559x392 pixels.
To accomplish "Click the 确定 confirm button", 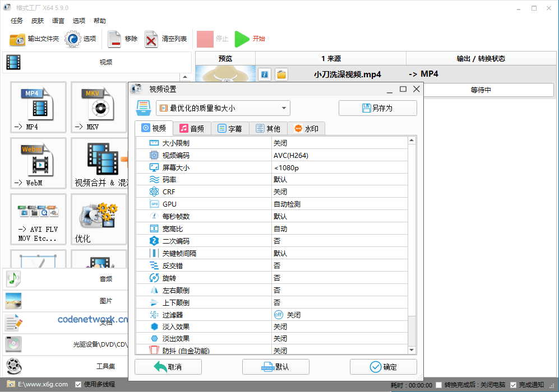I will coord(384,367).
